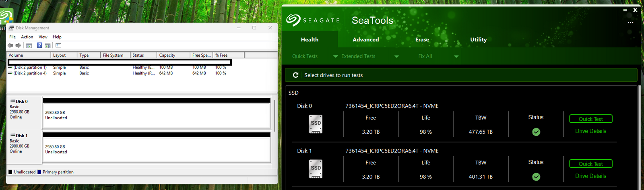644x190 pixels.
Task: Open the View menu in Disk Management
Action: point(43,37)
